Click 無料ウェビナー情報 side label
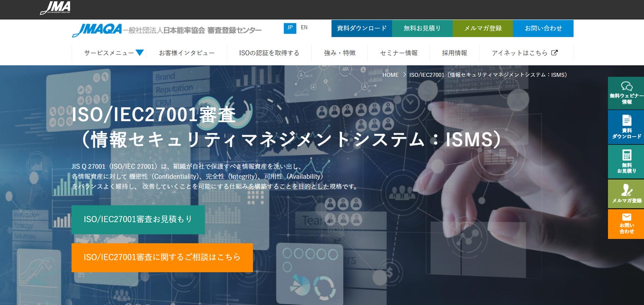Image resolution: width=644 pixels, height=305 pixels. [627, 99]
